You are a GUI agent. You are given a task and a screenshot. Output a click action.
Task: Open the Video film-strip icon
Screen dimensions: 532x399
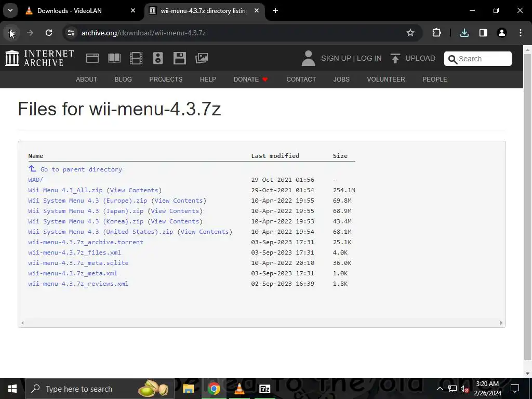136,58
